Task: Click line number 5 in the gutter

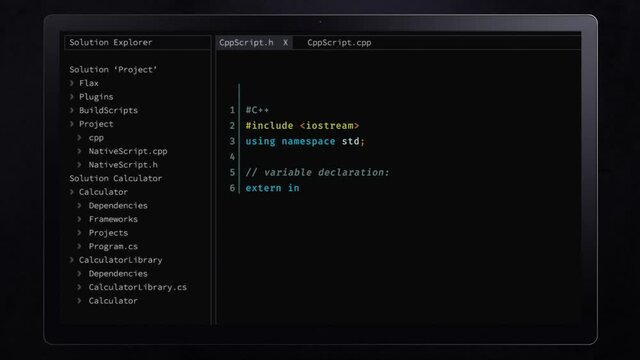Action: 232,172
